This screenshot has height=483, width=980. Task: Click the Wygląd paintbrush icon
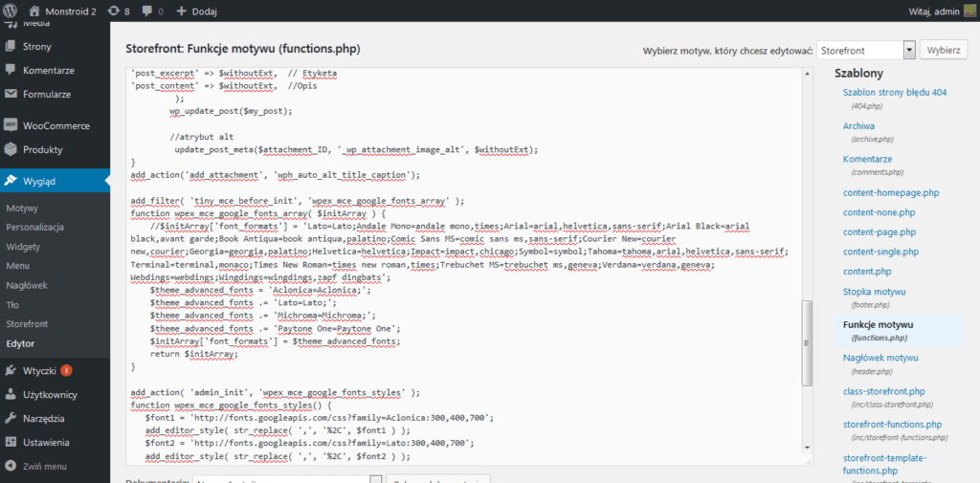click(10, 181)
